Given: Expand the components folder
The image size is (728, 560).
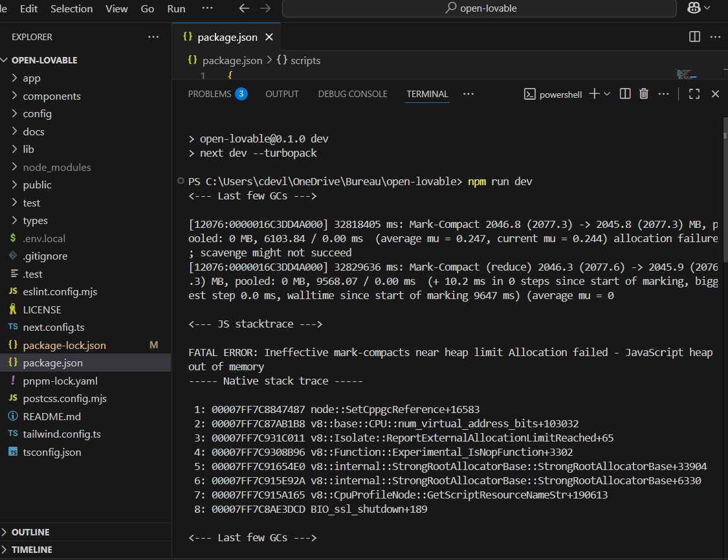Looking at the screenshot, I should tap(52, 96).
